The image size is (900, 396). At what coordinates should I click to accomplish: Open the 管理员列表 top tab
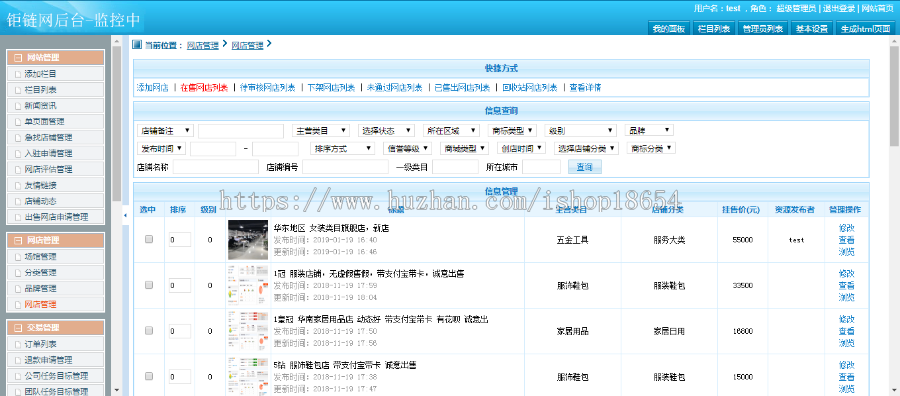pyautogui.click(x=762, y=28)
